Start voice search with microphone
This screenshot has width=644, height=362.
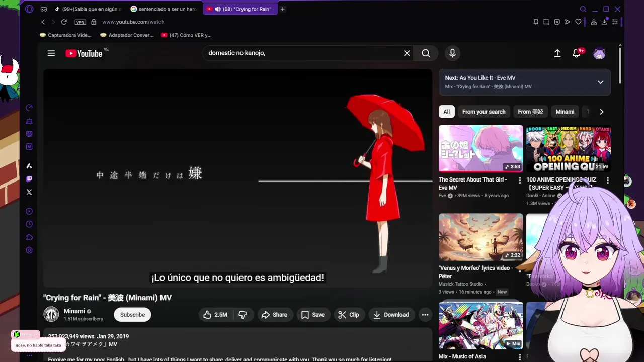[x=452, y=53]
